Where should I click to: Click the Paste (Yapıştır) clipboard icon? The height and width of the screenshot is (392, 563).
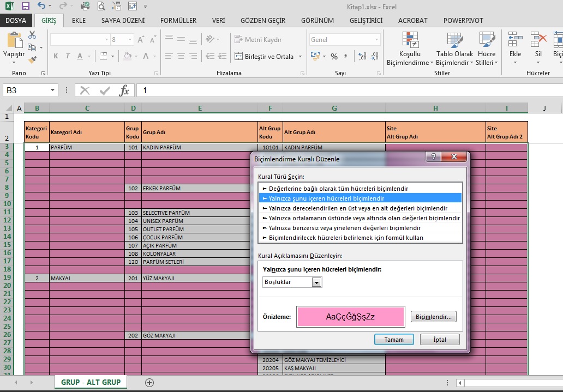[x=14, y=40]
